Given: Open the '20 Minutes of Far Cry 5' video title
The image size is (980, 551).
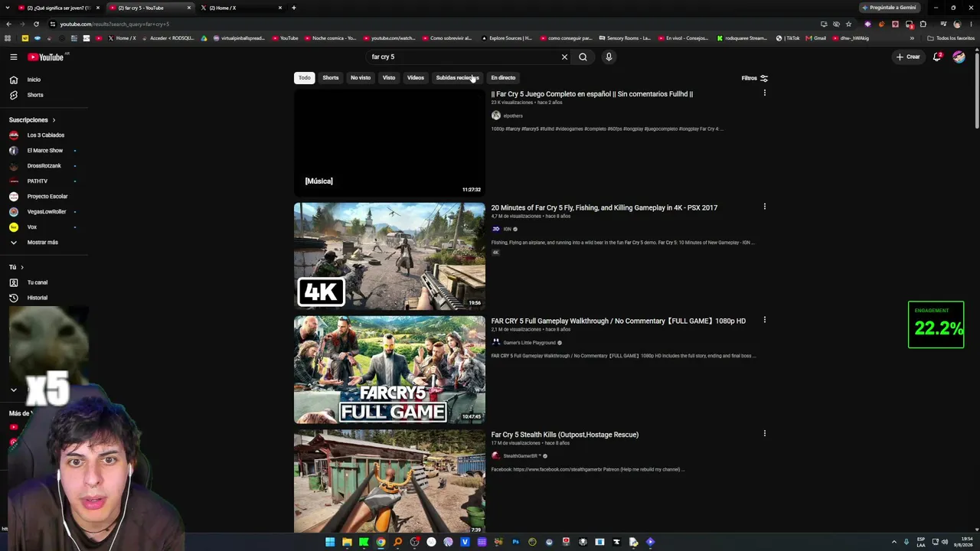Looking at the screenshot, I should click(x=604, y=207).
